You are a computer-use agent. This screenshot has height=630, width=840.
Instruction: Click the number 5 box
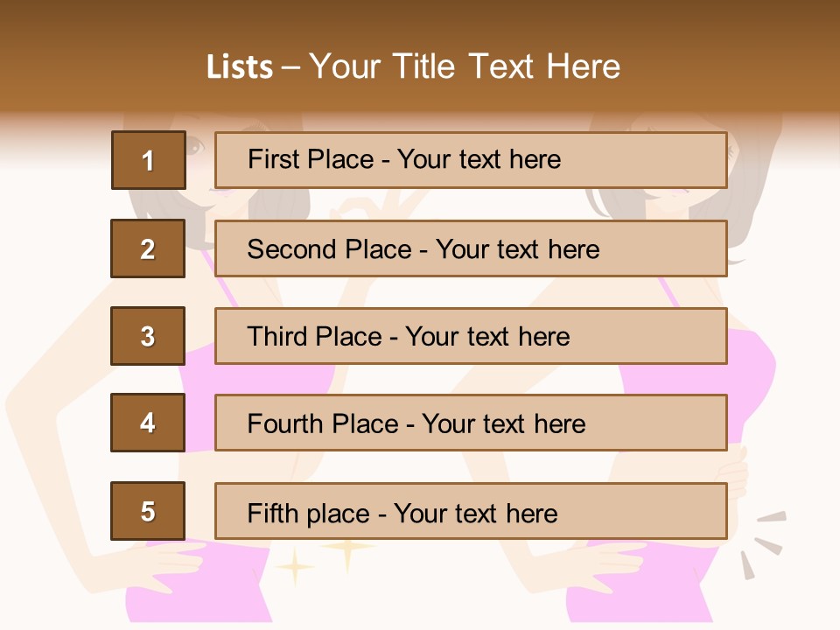tap(148, 511)
